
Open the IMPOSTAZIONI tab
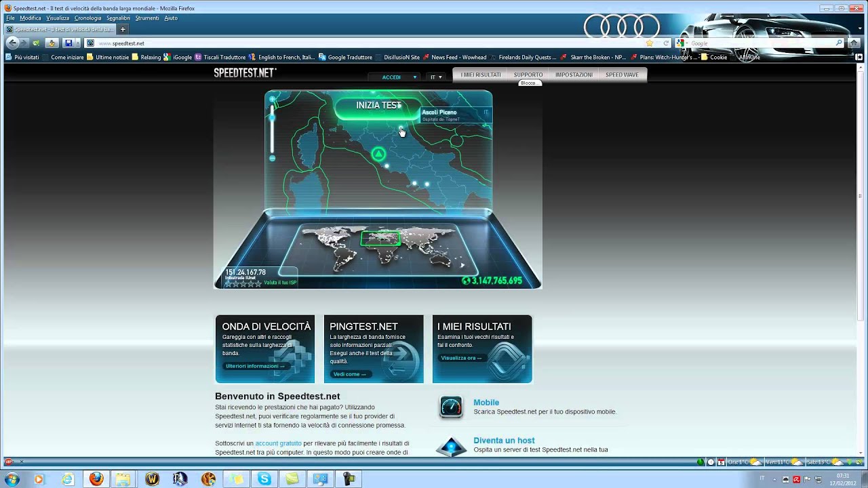coord(574,75)
